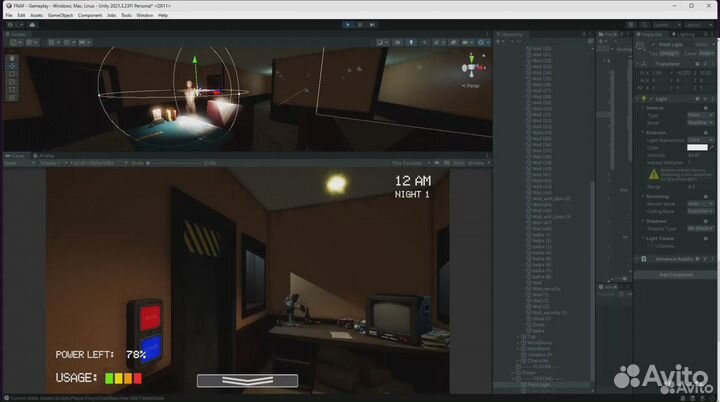The image size is (720, 402).
Task: Open the cloud services icon in the toolbar
Action: (x=32, y=25)
